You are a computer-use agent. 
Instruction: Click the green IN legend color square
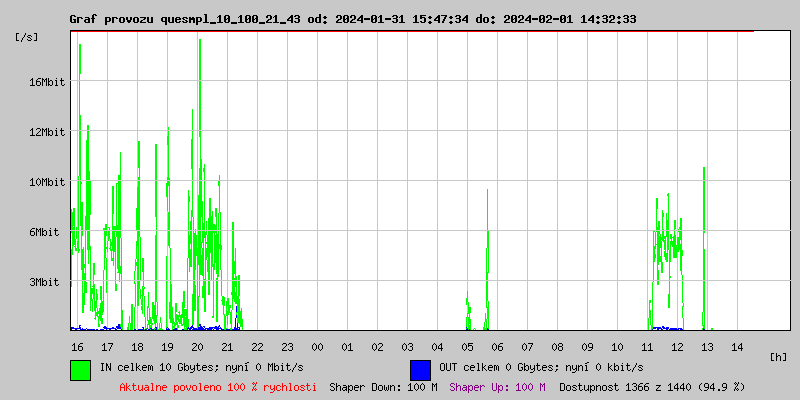pos(80,369)
